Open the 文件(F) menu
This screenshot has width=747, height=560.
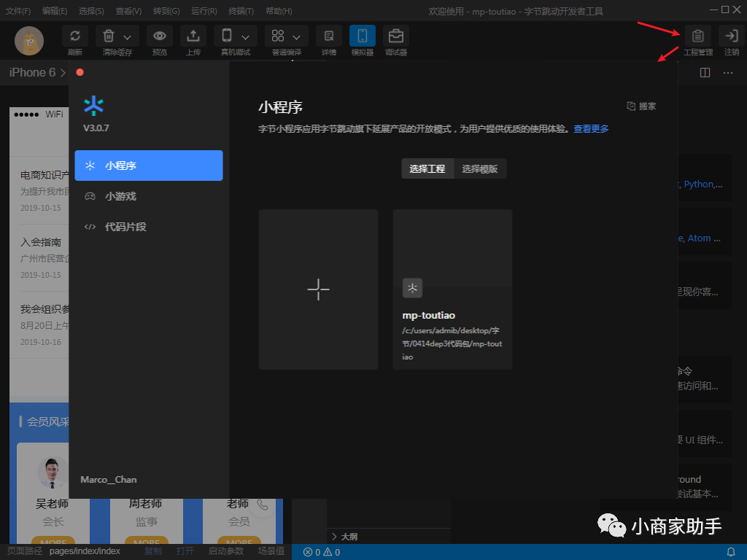(18, 11)
